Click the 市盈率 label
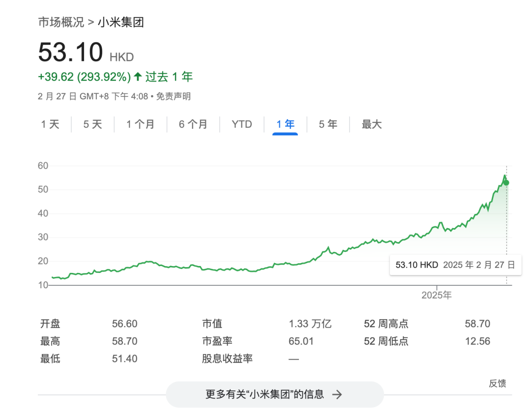 click(217, 341)
